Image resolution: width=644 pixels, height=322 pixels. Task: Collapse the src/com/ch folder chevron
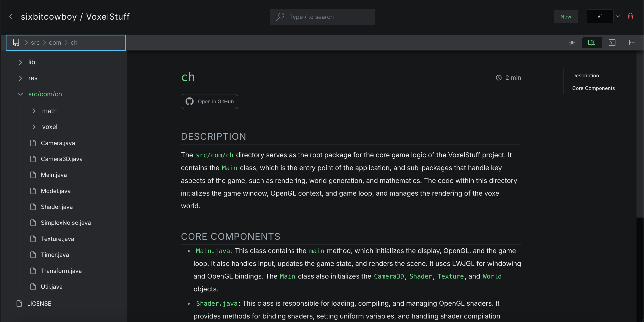21,94
